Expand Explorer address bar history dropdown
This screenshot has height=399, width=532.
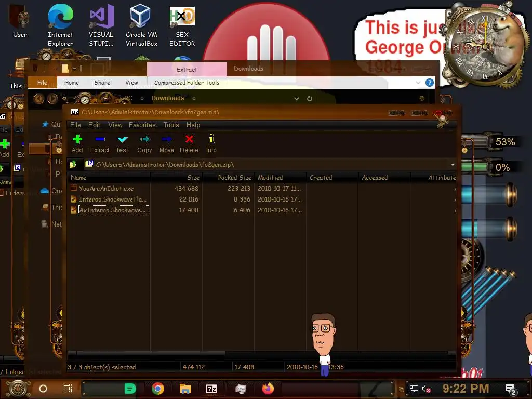(297, 99)
